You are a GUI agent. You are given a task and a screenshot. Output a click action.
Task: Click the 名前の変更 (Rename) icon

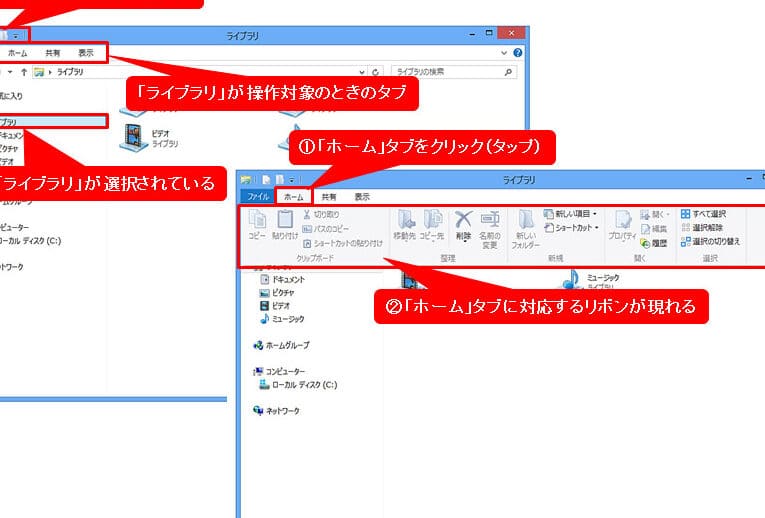[x=489, y=223]
